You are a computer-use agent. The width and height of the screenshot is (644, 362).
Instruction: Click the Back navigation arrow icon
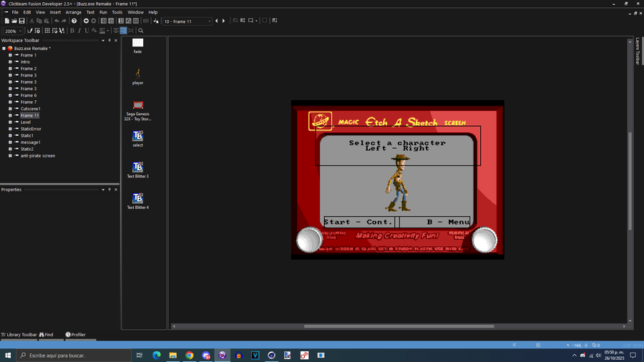(x=87, y=21)
